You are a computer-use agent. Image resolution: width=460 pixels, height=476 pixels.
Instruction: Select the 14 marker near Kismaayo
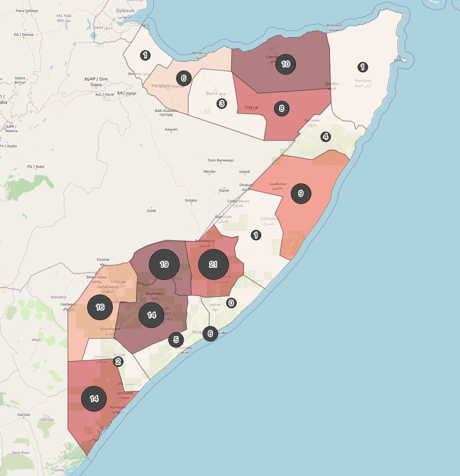94,399
